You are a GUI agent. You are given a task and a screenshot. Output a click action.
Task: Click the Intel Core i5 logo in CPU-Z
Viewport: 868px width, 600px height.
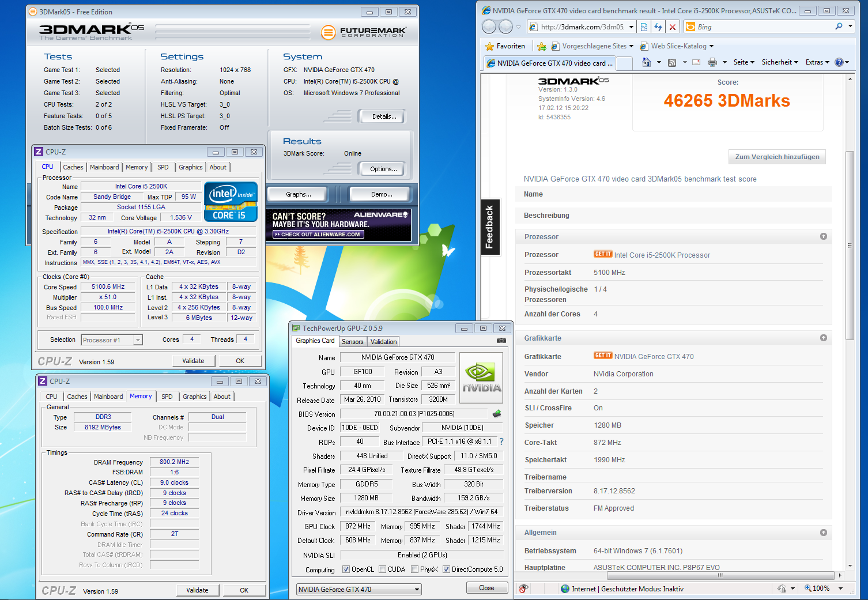click(x=231, y=202)
